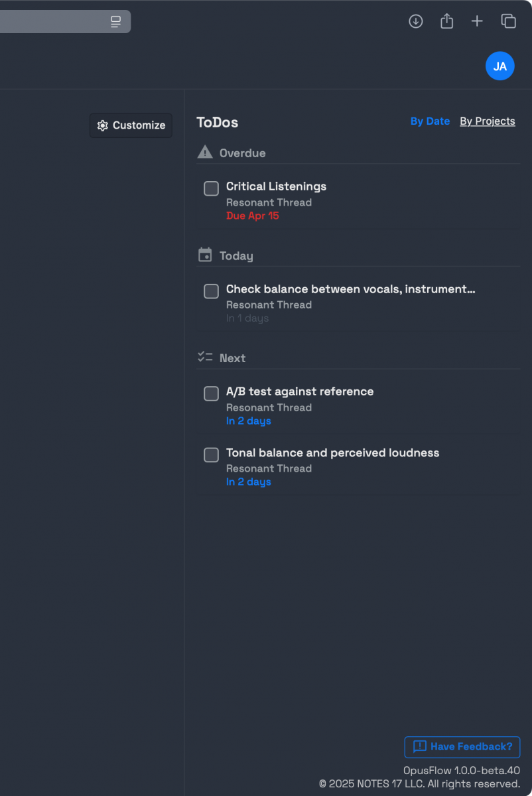Open the JA user avatar menu
The image size is (532, 796).
[x=500, y=66]
